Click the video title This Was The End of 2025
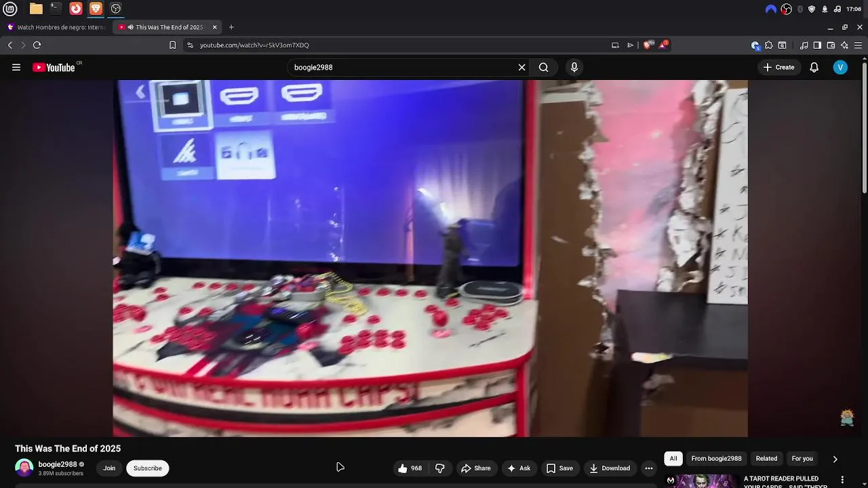Image resolution: width=868 pixels, height=488 pixels. click(x=68, y=449)
